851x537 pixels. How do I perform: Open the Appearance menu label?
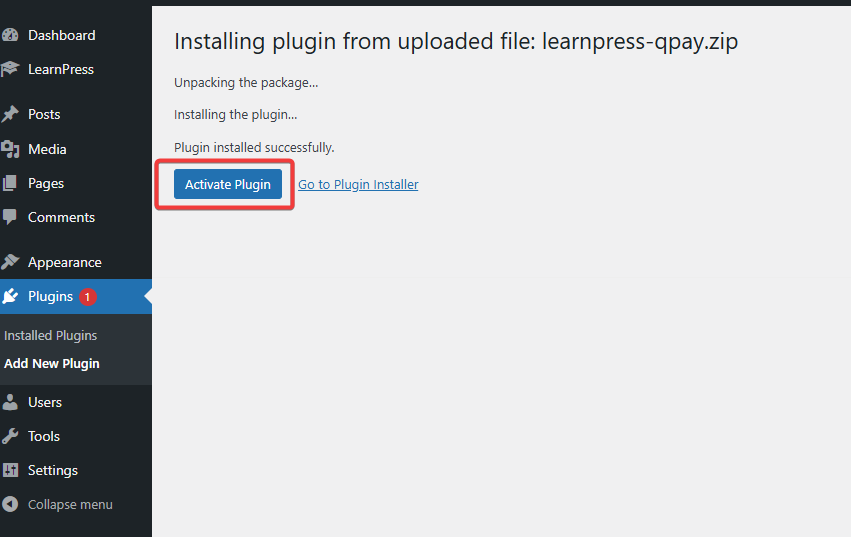[x=65, y=262]
